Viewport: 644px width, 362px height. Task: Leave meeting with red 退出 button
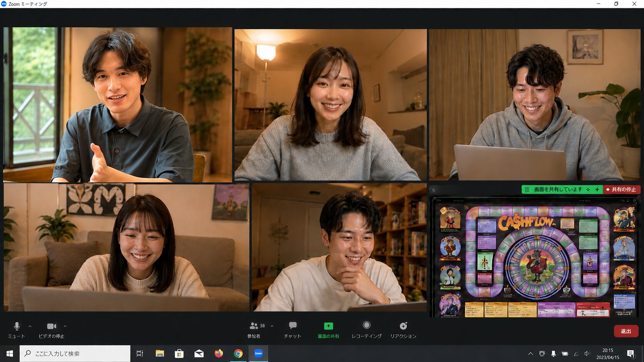coord(626,331)
